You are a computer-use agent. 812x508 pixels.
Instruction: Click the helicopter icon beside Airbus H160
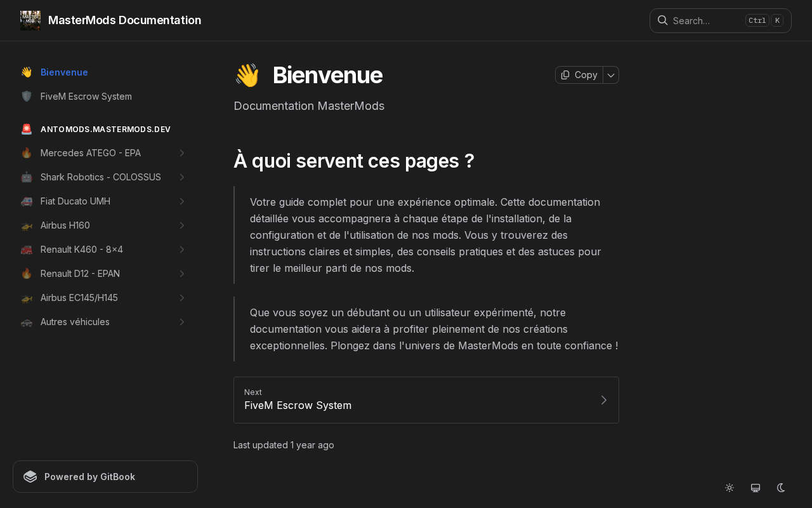coord(26,225)
